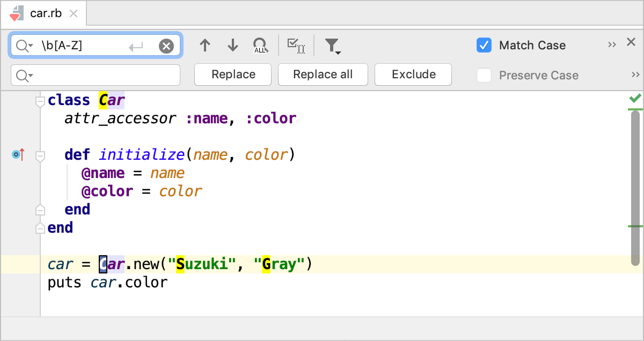Jump to next occurrence with down arrow
644x341 pixels.
click(232, 45)
